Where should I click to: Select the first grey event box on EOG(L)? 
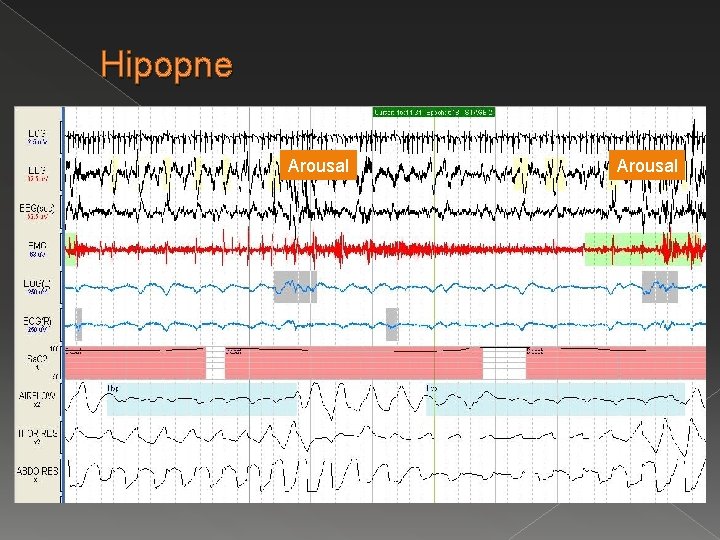click(295, 287)
